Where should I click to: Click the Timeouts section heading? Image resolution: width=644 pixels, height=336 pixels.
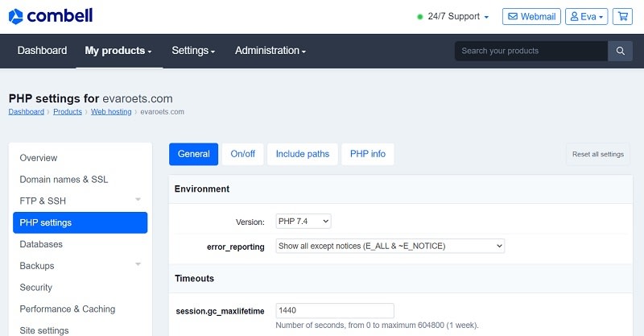point(194,279)
